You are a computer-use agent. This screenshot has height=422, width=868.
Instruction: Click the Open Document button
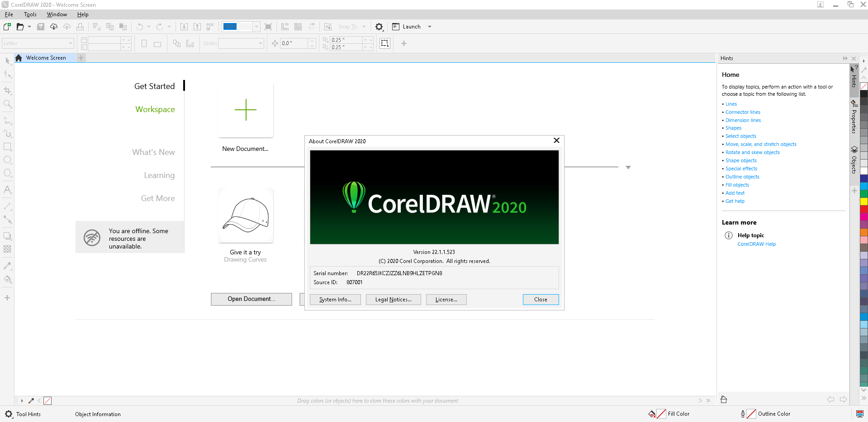[x=251, y=299]
